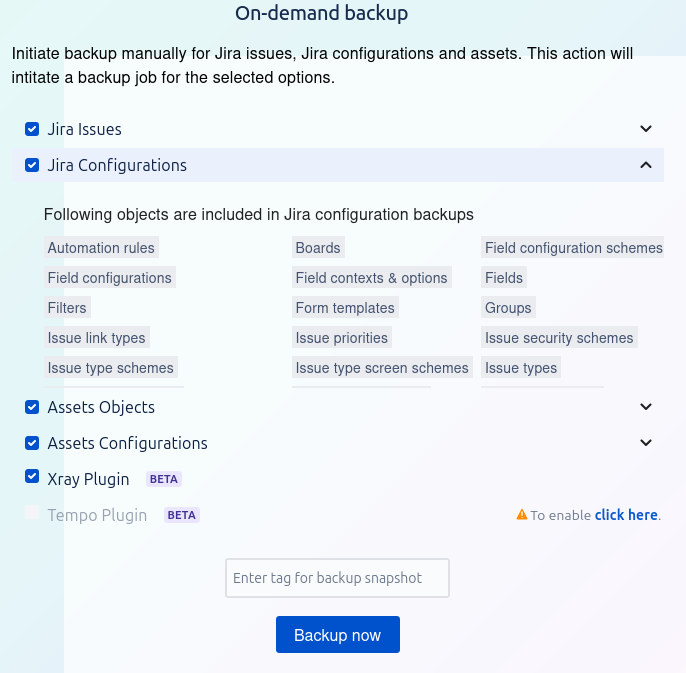
Task: Expand the Assets Objects section chevron
Action: point(646,407)
